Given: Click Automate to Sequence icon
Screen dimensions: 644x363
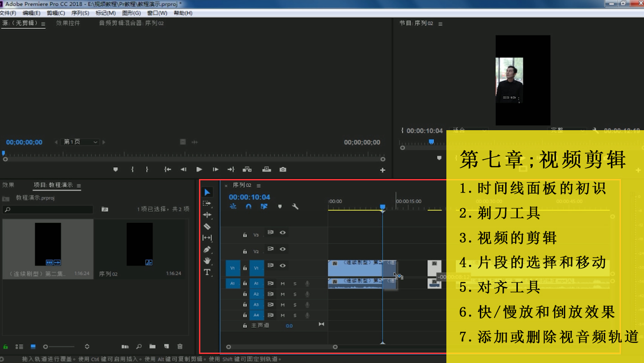Looking at the screenshot, I should click(125, 347).
